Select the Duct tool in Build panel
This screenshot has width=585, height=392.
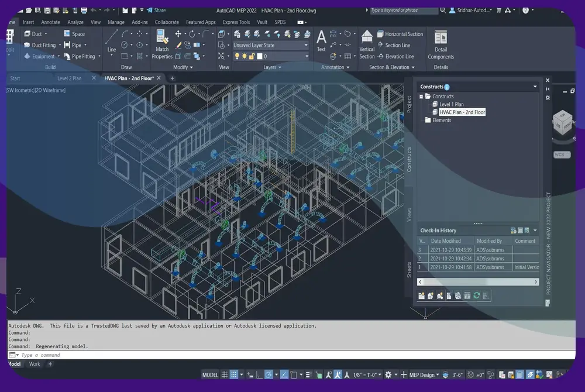33,34
